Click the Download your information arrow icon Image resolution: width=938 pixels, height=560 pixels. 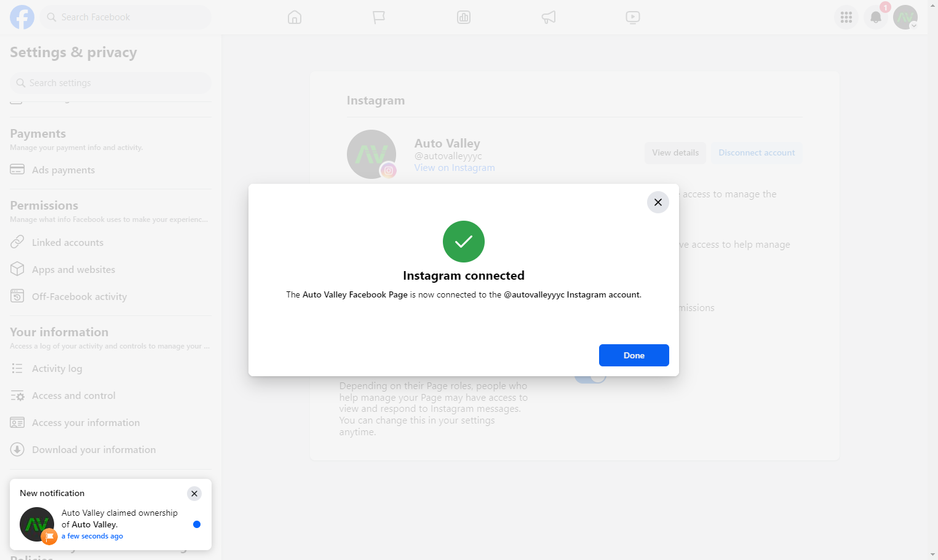[17, 449]
